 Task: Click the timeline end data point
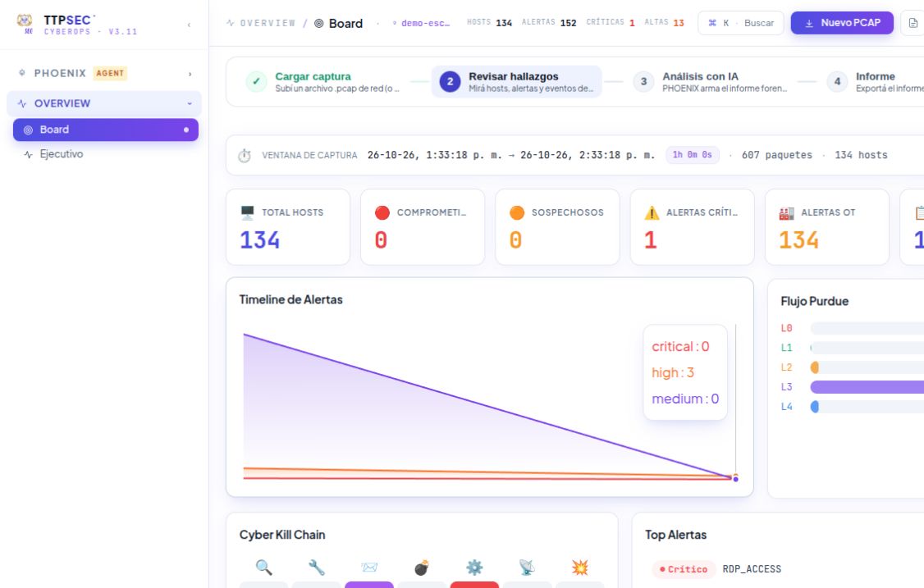(735, 478)
